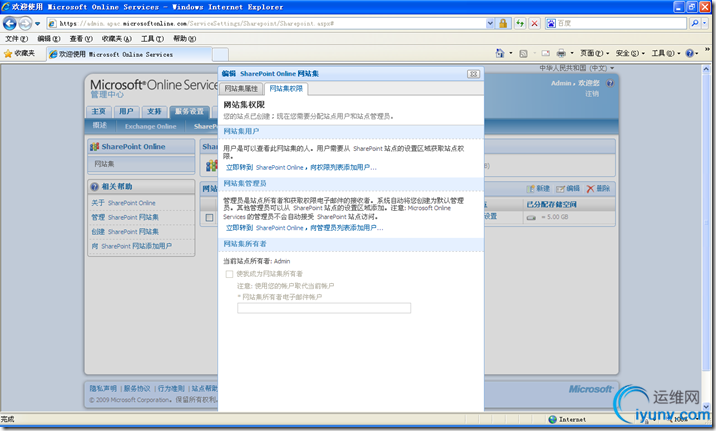Open the 隐私声明 footer link

coord(103,389)
